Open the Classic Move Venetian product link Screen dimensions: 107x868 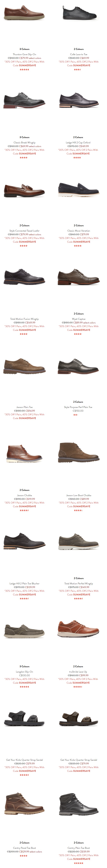click(x=79, y=231)
